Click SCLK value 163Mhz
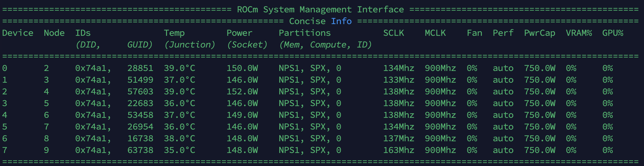The width and height of the screenshot is (644, 166). pyautogui.click(x=399, y=150)
